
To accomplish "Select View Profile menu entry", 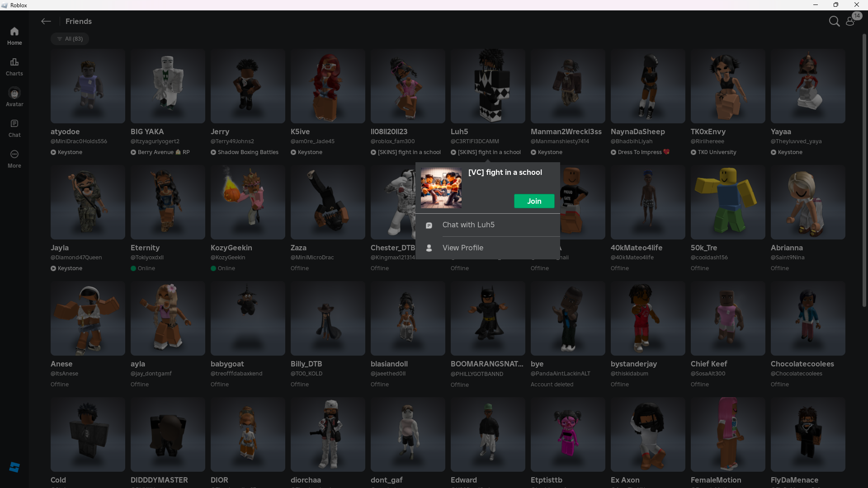I will (x=462, y=248).
